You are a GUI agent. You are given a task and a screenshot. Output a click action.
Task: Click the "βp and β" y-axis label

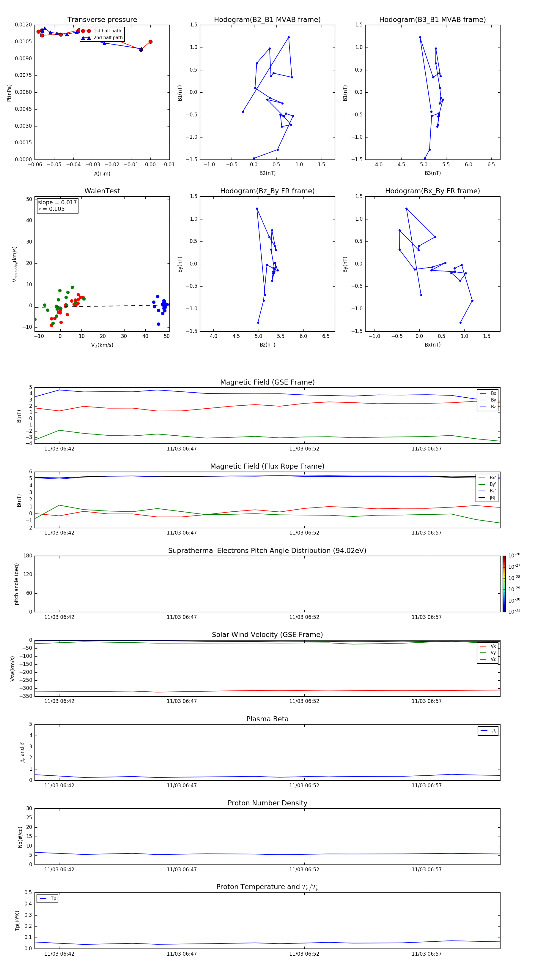point(23,752)
